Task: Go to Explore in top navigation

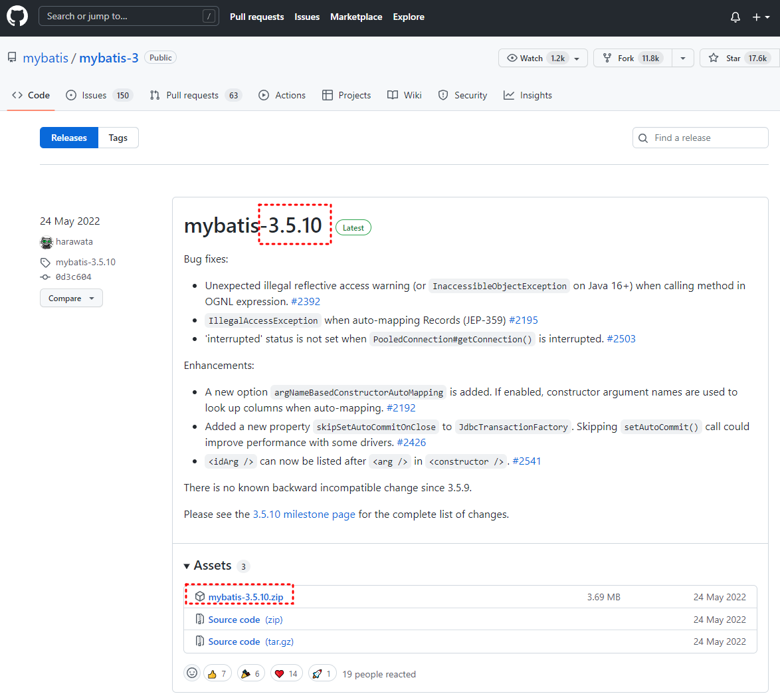Action: tap(409, 17)
